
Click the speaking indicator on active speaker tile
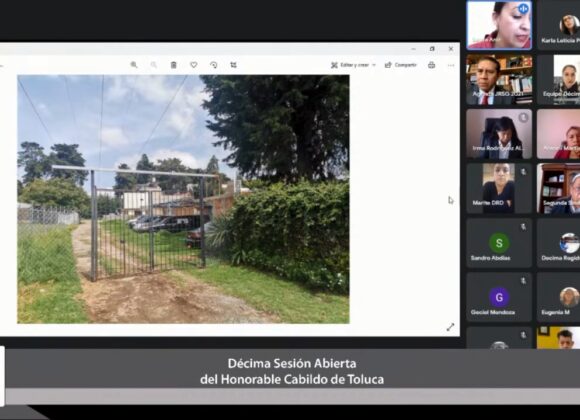[523, 9]
